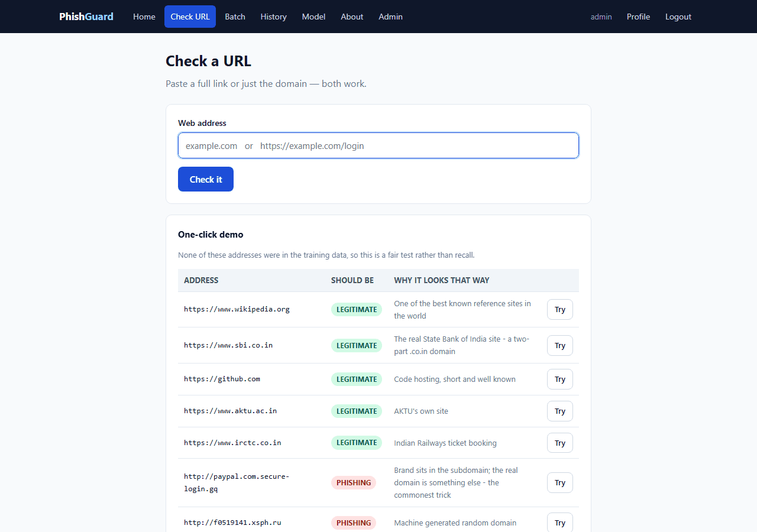The height and width of the screenshot is (532, 757).
Task: Click the LEGITIMATE badge in the wikipedia row
Action: coord(357,309)
